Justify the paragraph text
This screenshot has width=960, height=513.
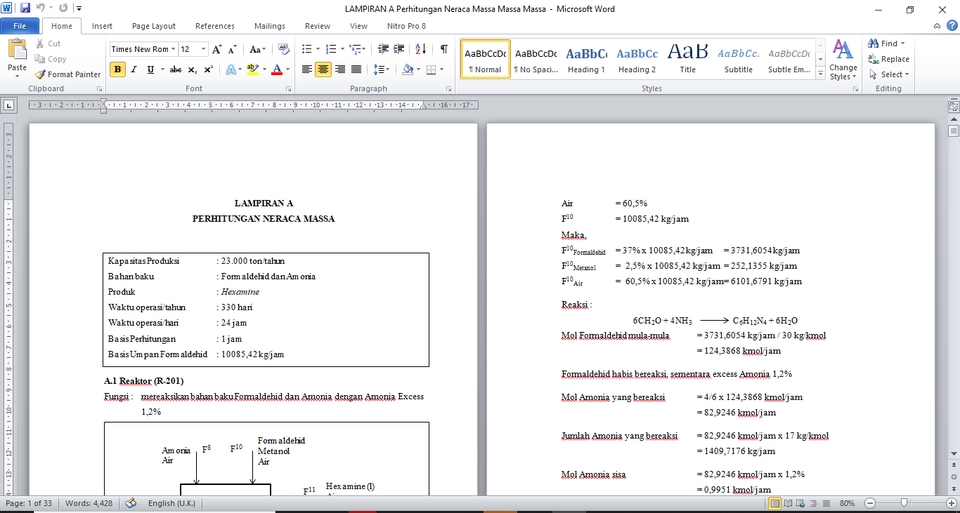[x=356, y=69]
